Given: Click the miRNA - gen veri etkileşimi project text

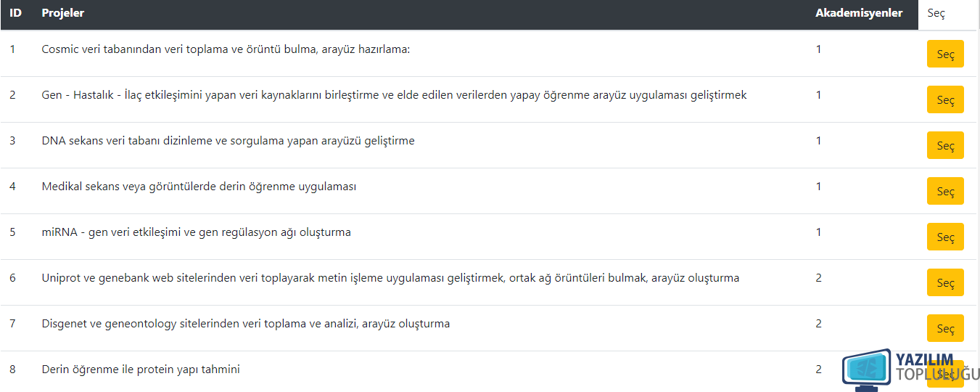Looking at the screenshot, I should click(x=196, y=232).
